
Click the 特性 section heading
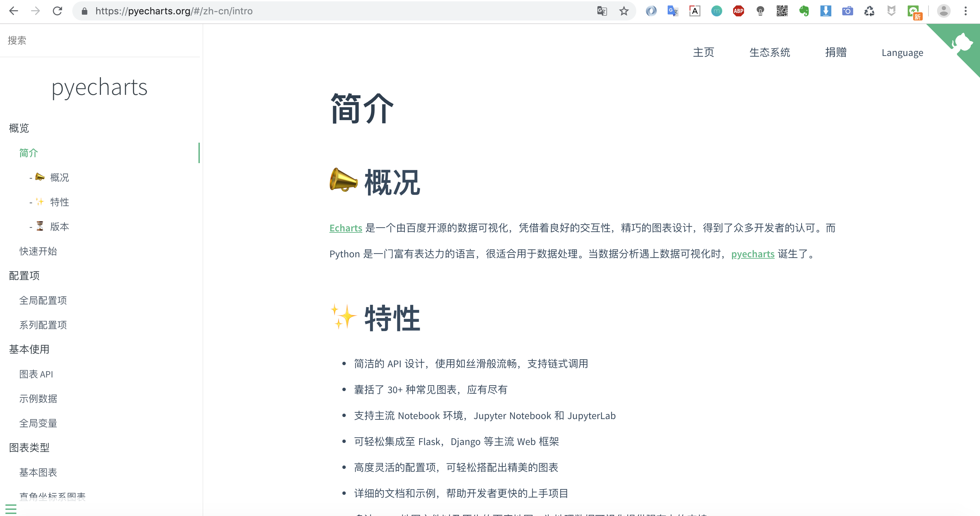[x=392, y=318]
